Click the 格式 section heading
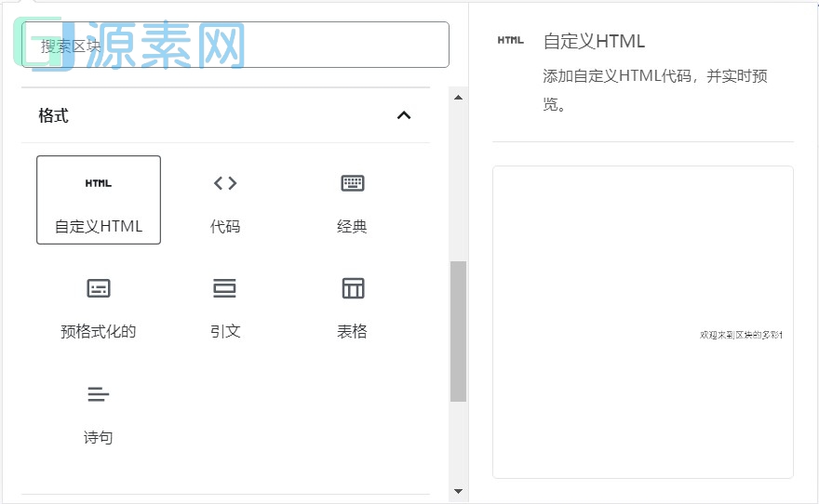The height and width of the screenshot is (504, 819). coord(53,115)
